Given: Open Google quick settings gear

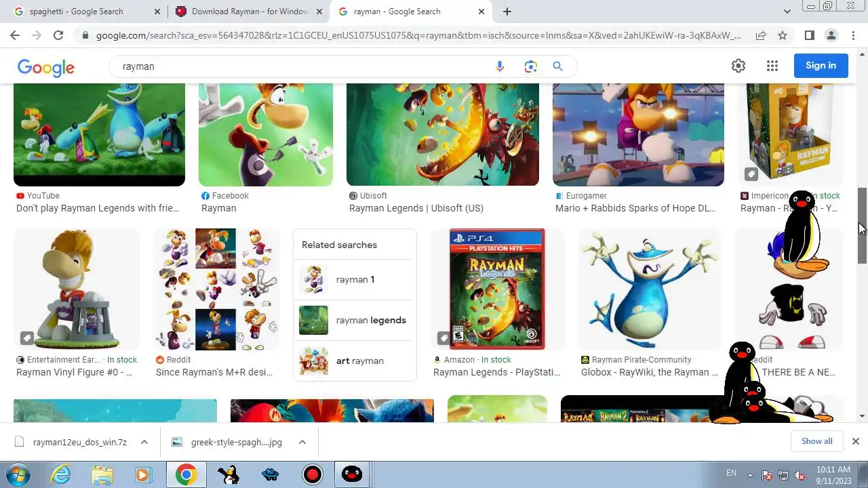Looking at the screenshot, I should (738, 66).
